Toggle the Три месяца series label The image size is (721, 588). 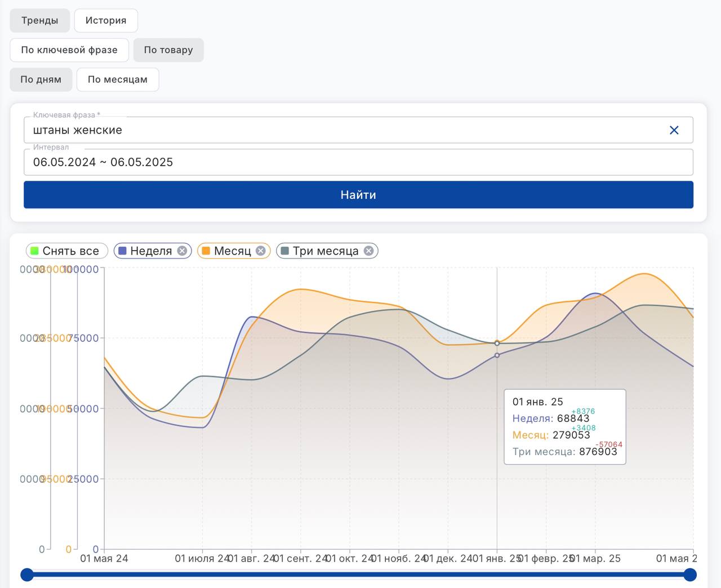point(326,251)
